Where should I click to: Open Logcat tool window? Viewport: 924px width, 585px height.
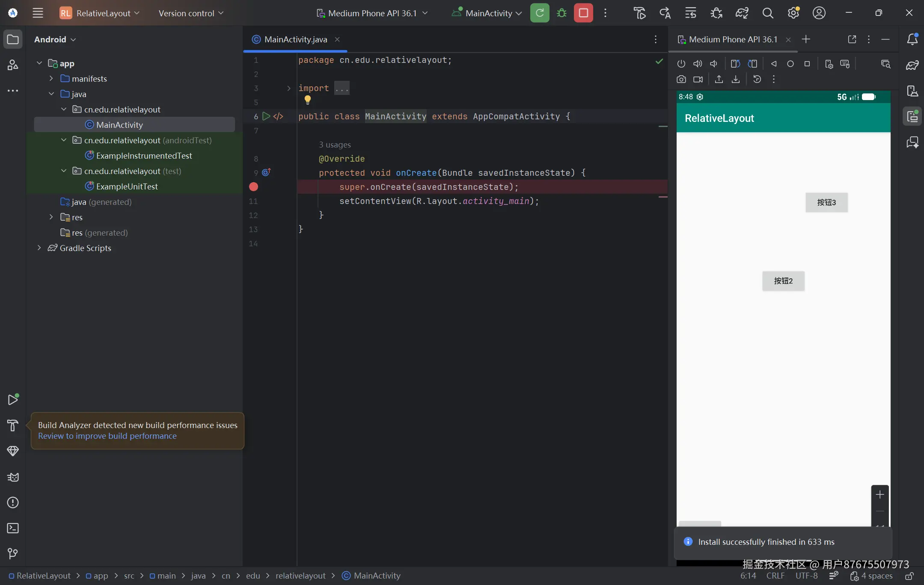pyautogui.click(x=13, y=477)
